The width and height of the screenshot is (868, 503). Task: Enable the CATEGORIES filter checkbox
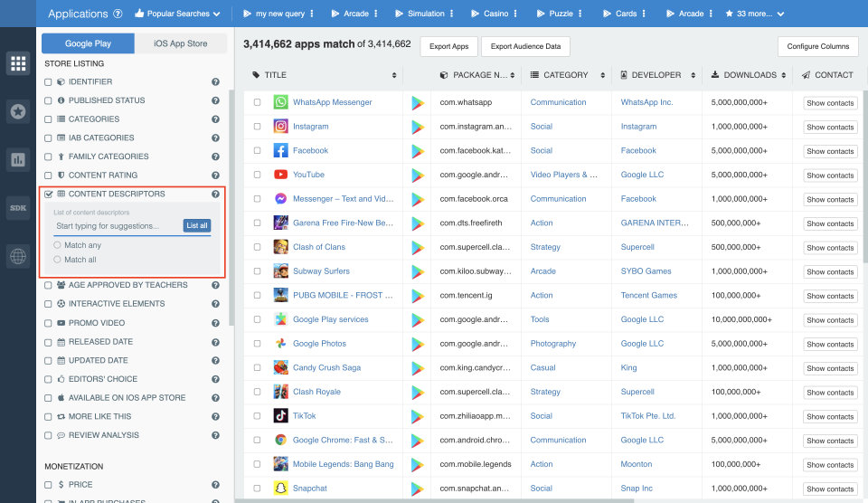[48, 119]
